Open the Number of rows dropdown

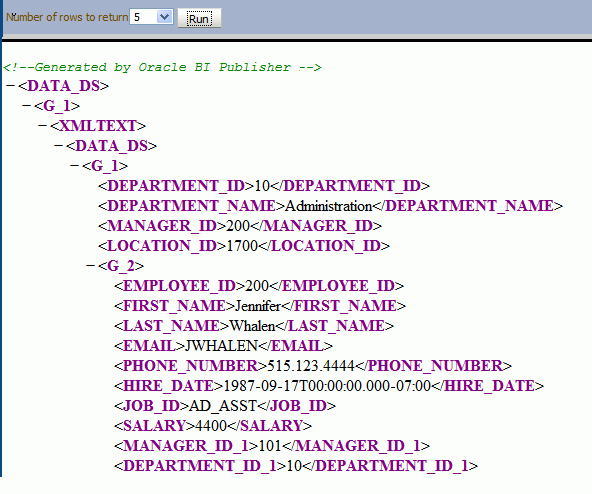[x=151, y=17]
